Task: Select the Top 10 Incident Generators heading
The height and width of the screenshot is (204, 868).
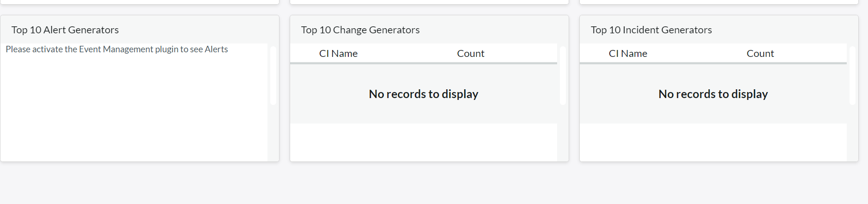Action: 651,30
